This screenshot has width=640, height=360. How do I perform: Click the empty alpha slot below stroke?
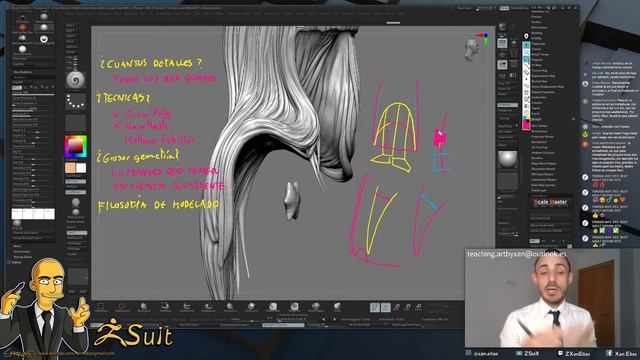tap(76, 123)
